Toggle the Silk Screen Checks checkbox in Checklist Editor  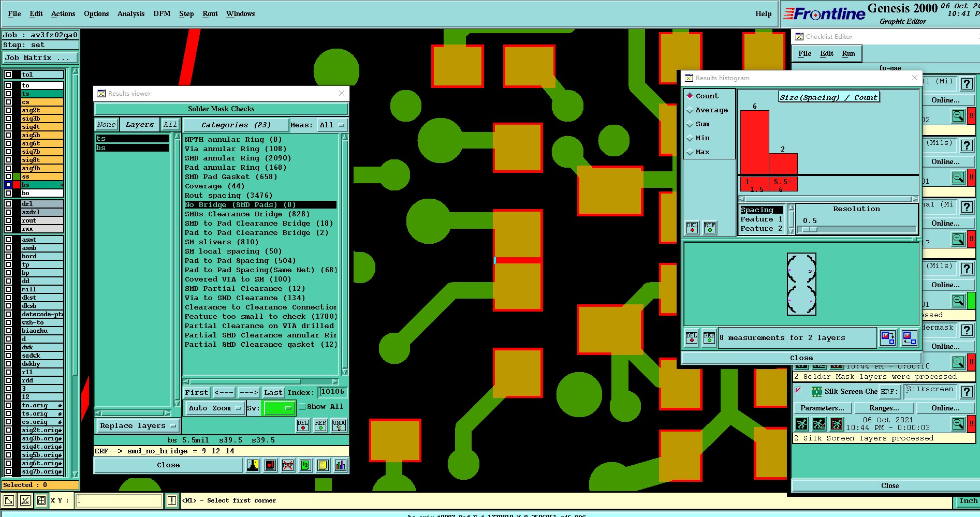[x=798, y=390]
